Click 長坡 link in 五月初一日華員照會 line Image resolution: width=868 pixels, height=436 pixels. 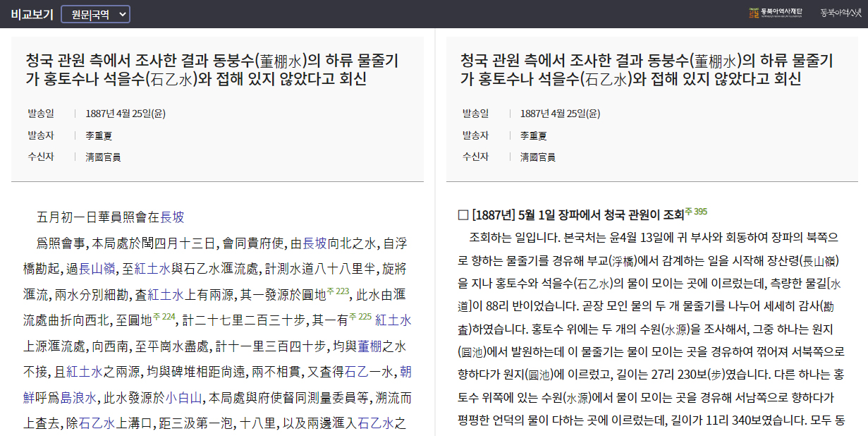coord(173,217)
